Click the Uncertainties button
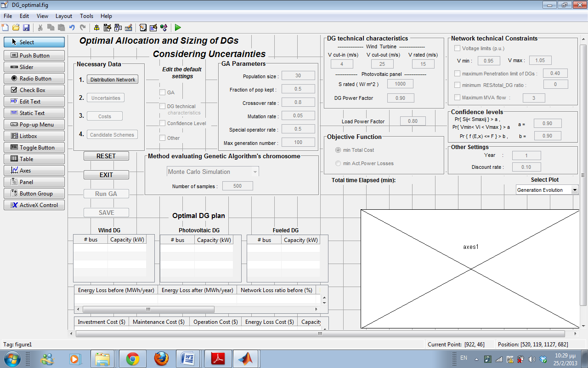Screen dimensions: 588x368 click(x=106, y=98)
